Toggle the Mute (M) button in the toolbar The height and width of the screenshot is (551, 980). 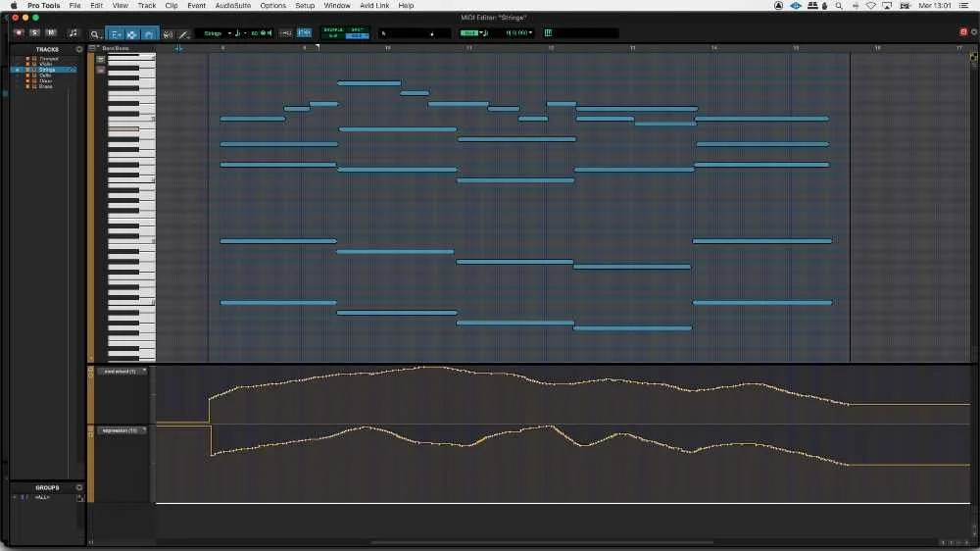[x=51, y=32]
